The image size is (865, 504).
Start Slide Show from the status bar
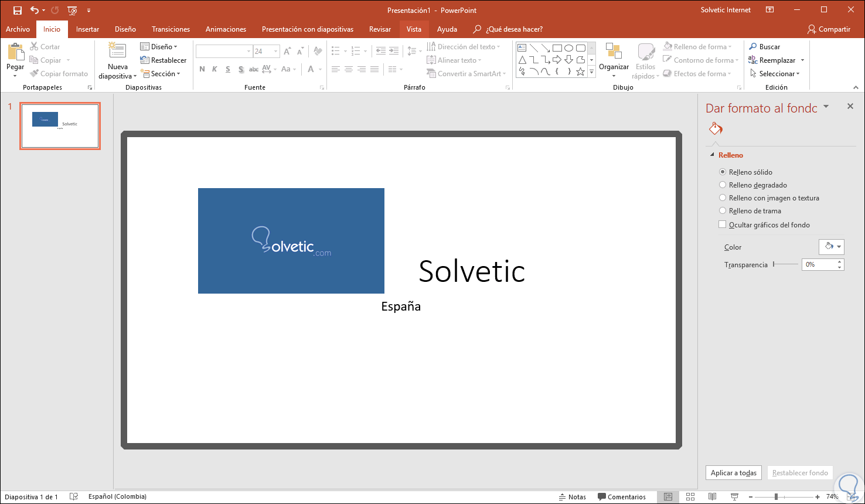tap(735, 497)
